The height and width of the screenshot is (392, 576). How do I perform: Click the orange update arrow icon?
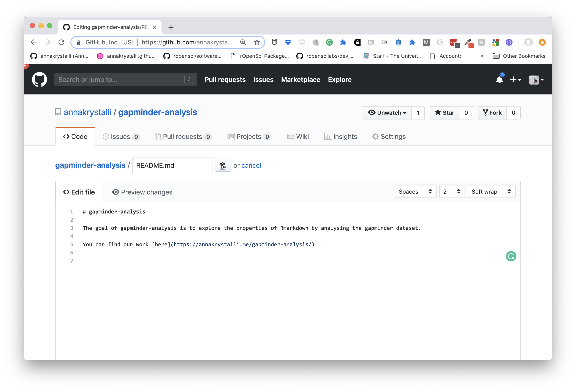(x=542, y=42)
